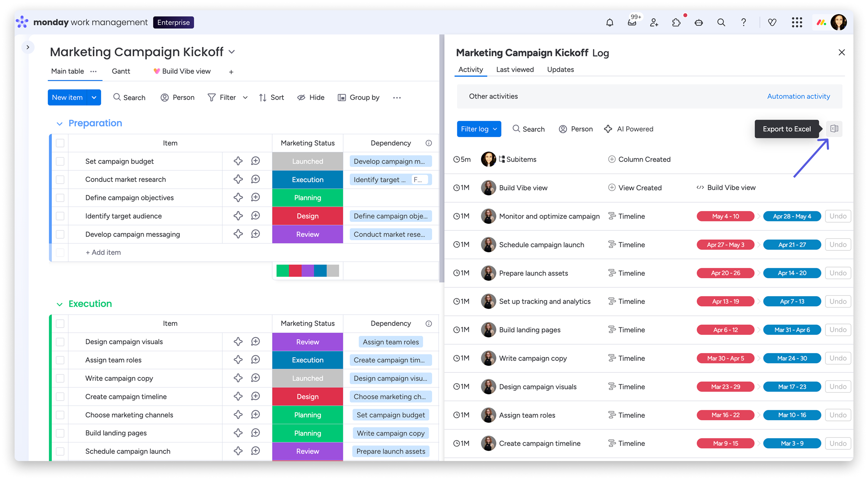The image size is (868, 480).
Task: Collapse the Preparation group
Action: (x=60, y=124)
